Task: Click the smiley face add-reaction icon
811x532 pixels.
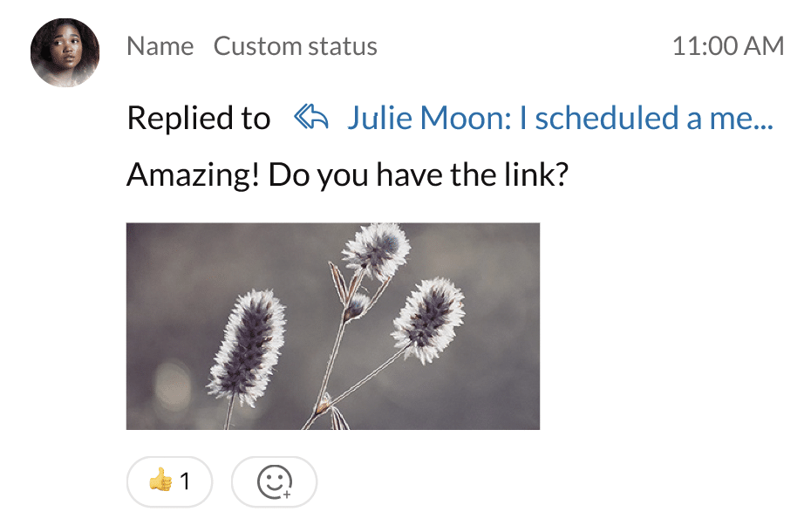Action: [x=273, y=481]
